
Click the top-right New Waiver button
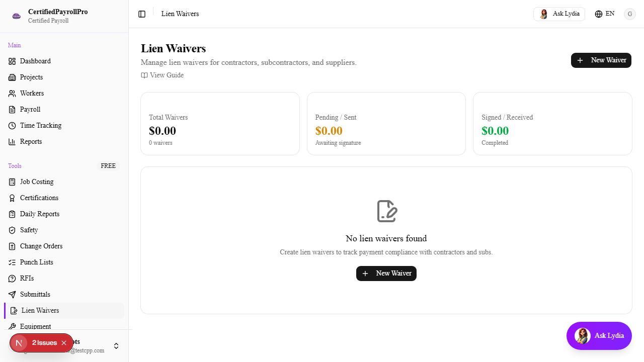point(601,60)
